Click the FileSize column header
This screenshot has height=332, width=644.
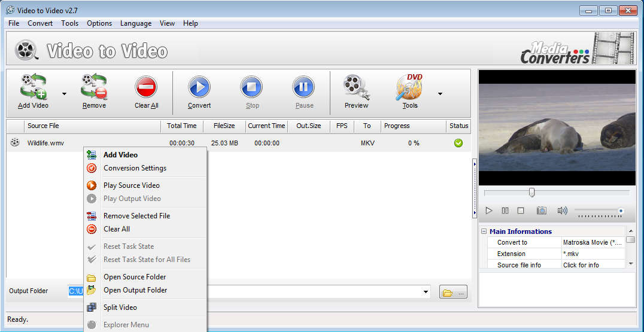point(224,126)
